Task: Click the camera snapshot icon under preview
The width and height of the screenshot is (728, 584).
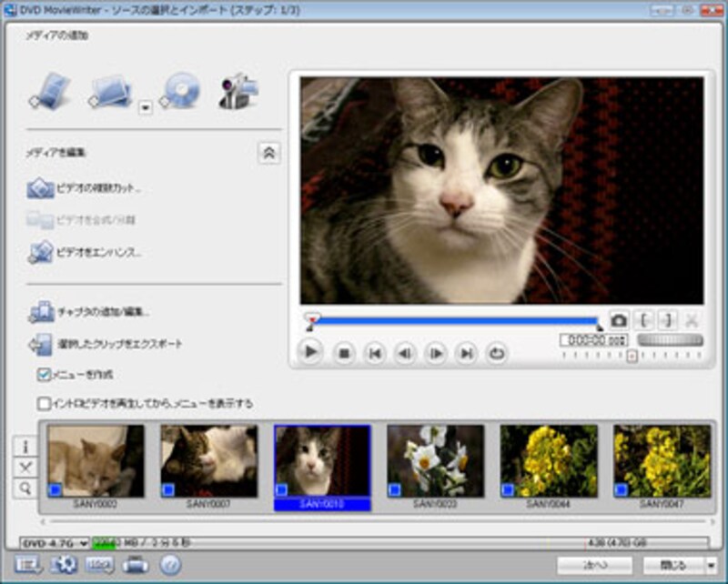Action: (619, 320)
